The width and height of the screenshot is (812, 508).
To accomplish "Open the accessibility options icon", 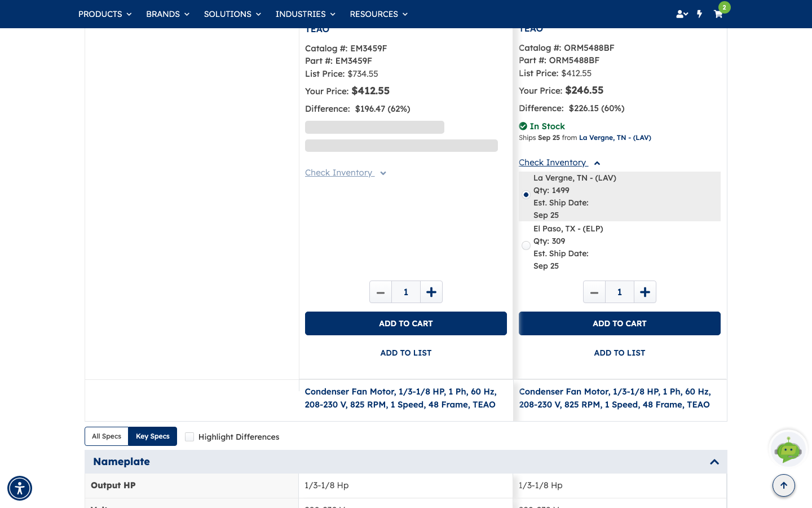I will [20, 488].
